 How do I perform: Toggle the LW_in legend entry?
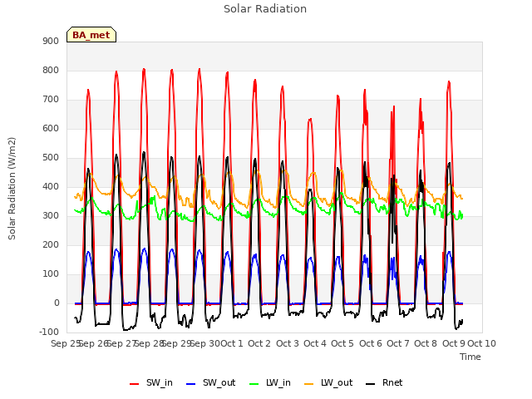[x=270, y=383]
